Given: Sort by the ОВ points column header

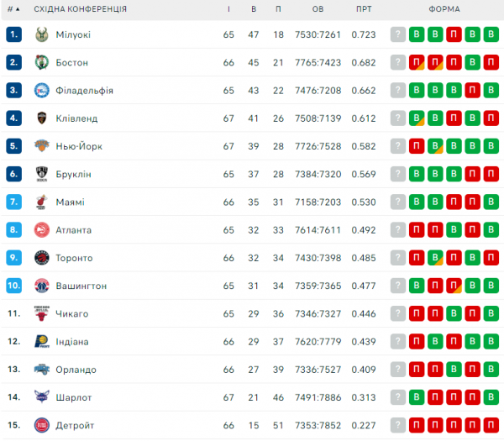Looking at the screenshot, I should tap(318, 8).
